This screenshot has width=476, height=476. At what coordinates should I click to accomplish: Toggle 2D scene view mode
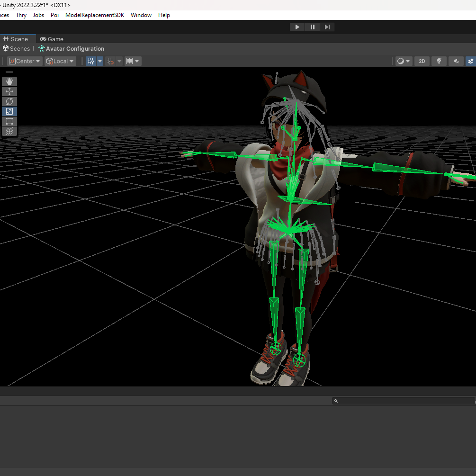click(x=422, y=61)
